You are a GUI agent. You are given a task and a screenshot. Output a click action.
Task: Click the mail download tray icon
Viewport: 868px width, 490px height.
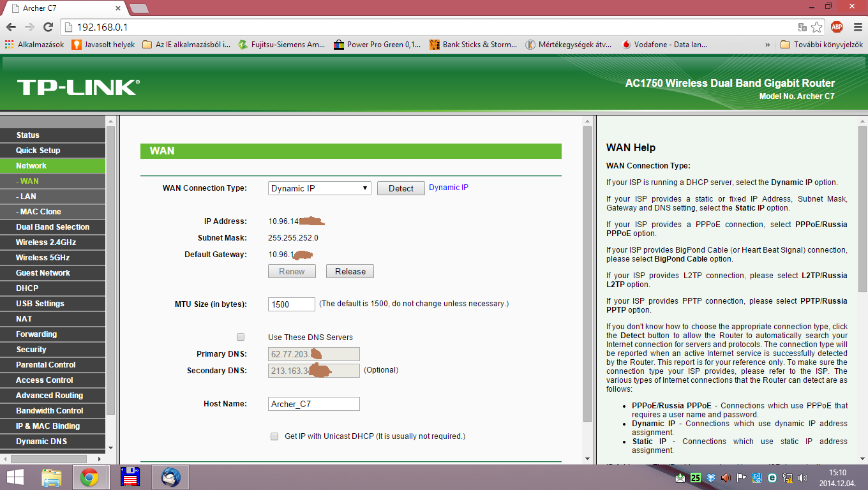click(681, 477)
